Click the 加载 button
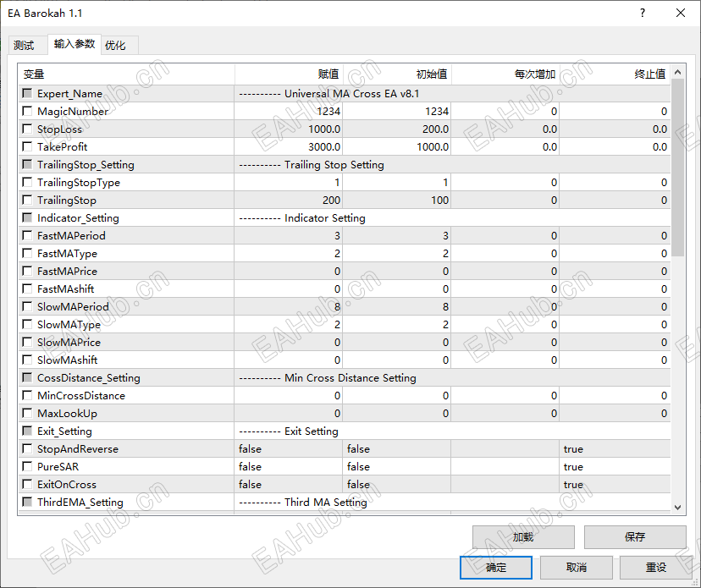Screen dimensions: 701x588 (523, 536)
